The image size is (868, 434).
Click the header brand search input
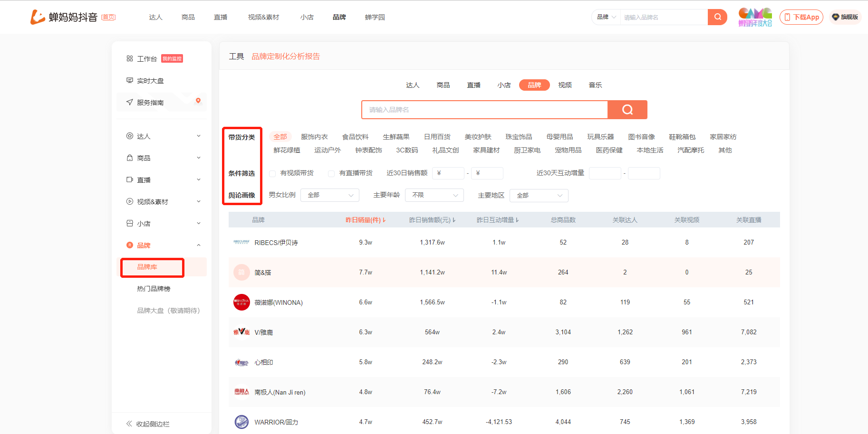click(x=664, y=17)
